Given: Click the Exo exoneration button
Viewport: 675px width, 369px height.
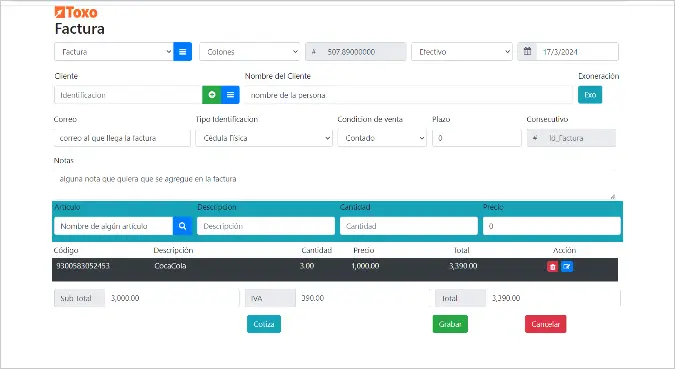Looking at the screenshot, I should [590, 95].
